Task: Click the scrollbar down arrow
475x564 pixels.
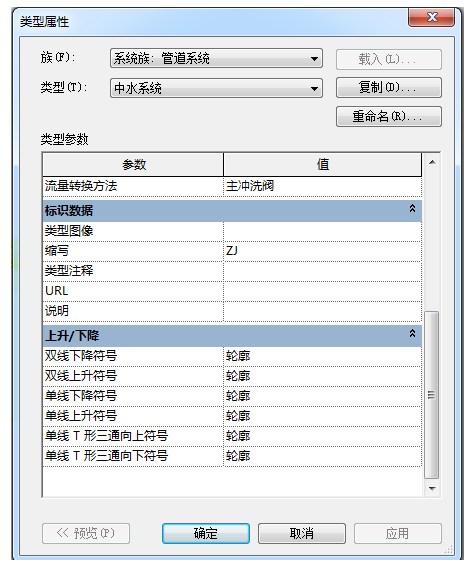Action: point(432,488)
